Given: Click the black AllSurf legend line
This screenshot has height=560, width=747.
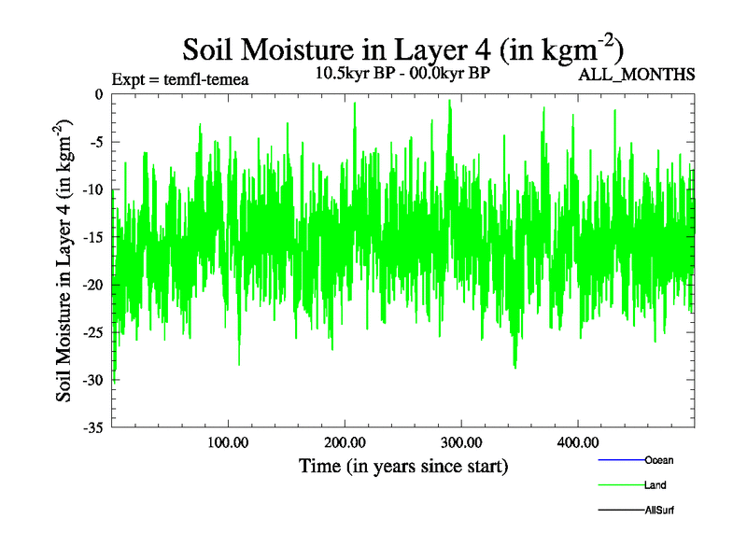Looking at the screenshot, I should click(620, 511).
